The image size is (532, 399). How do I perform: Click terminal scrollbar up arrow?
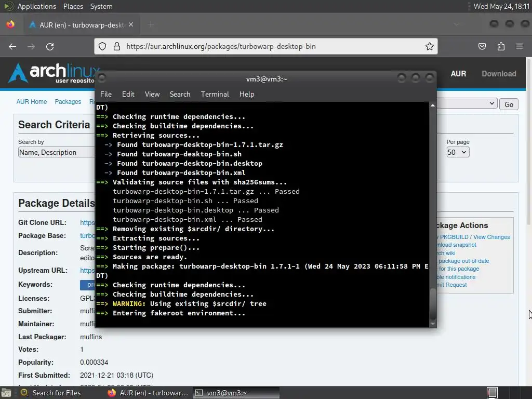point(433,105)
